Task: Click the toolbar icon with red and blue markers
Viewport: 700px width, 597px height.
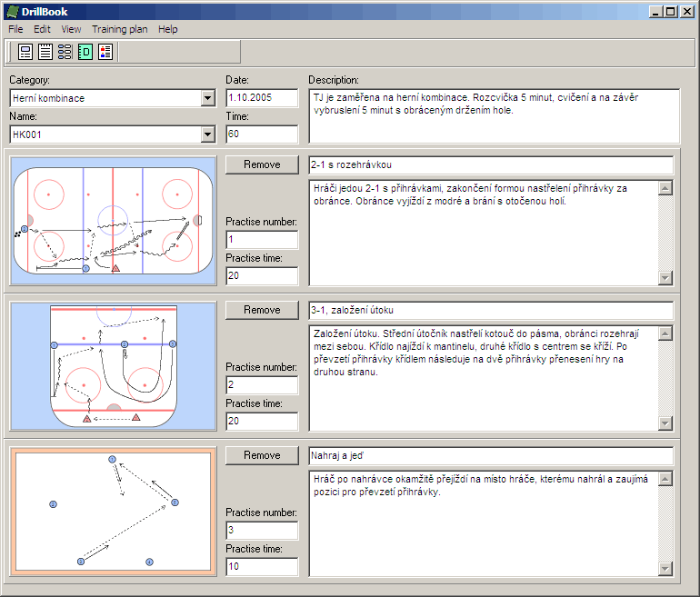Action: coord(105,52)
